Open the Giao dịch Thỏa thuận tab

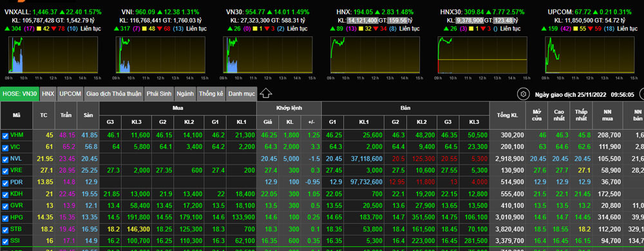tap(114, 94)
